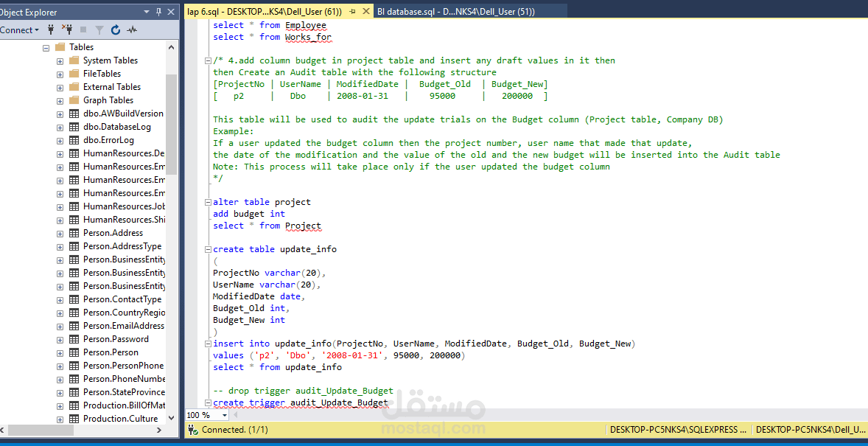Collapse the alter table project code region
The width and height of the screenshot is (868, 446).
point(208,202)
